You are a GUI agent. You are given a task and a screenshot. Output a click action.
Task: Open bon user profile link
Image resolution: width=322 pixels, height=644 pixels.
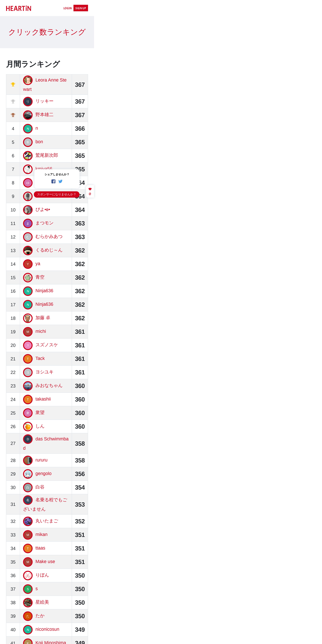[x=39, y=142]
